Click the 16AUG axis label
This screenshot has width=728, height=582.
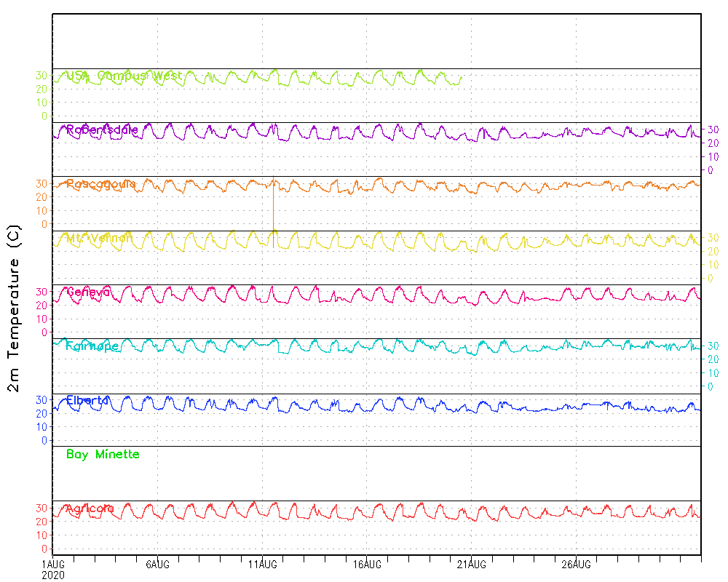tap(367, 565)
